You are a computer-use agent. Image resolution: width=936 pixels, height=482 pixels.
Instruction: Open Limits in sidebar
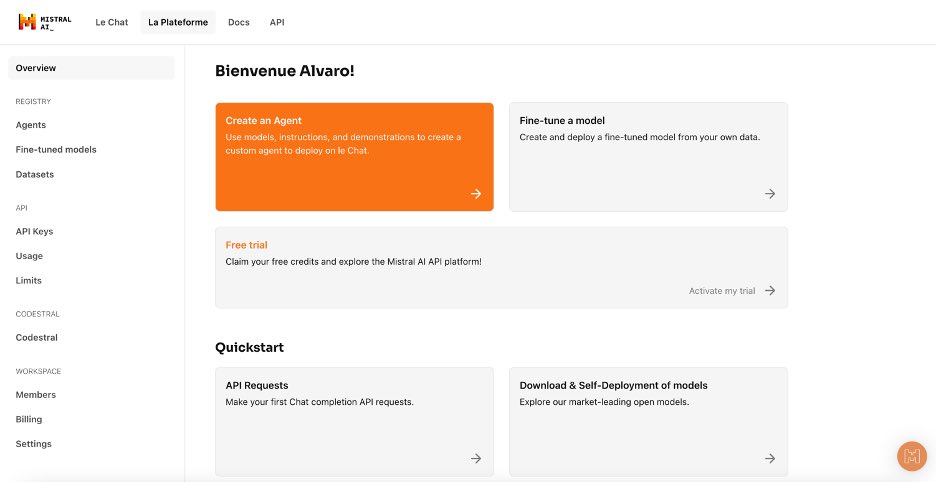[x=29, y=280]
